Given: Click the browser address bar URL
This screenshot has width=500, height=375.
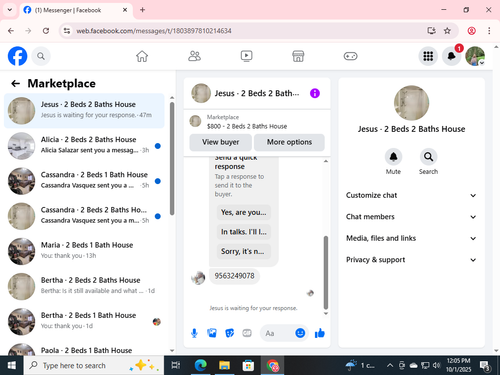Looking at the screenshot, I should click(x=154, y=31).
